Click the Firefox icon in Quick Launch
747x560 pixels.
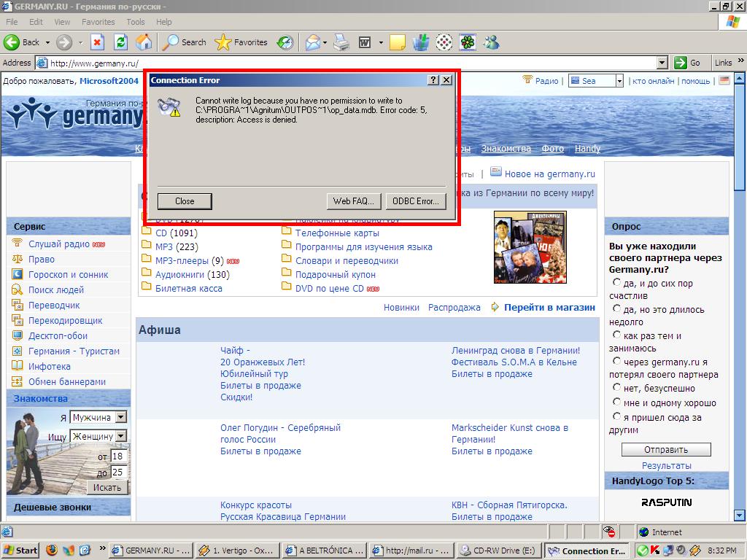(x=52, y=550)
